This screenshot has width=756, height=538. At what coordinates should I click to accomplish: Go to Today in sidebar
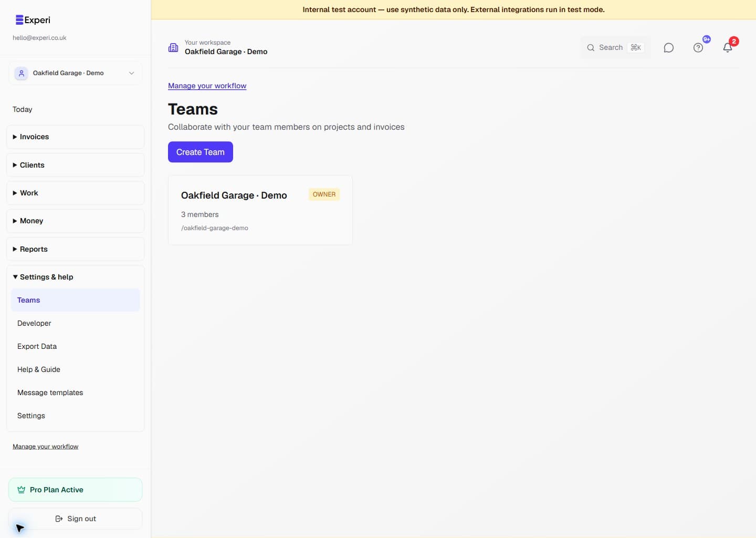click(23, 109)
